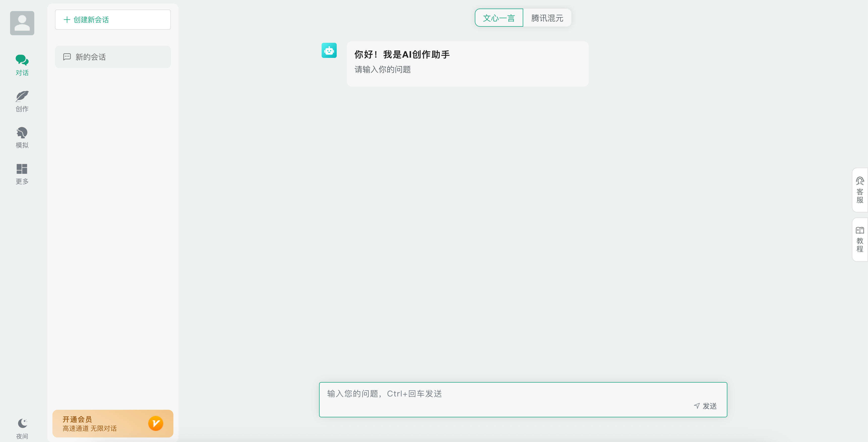Select the 对话 chat icon in sidebar

click(22, 61)
